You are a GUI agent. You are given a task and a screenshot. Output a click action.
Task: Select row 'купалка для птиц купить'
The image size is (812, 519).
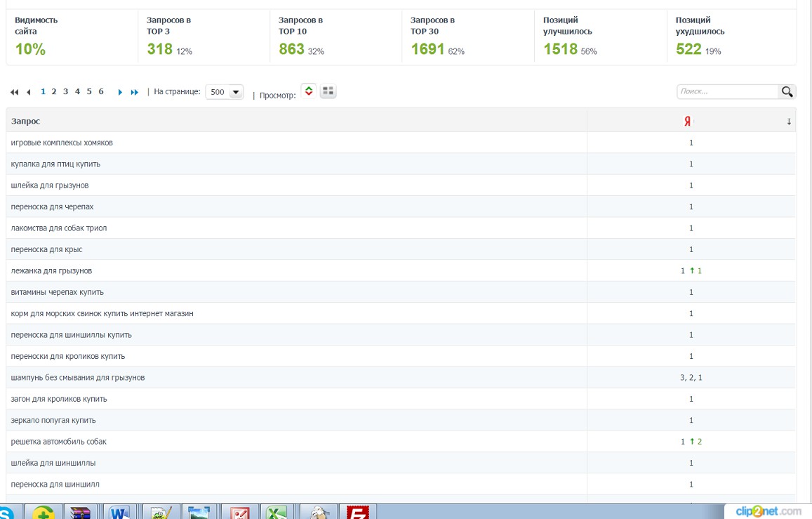[x=400, y=164]
